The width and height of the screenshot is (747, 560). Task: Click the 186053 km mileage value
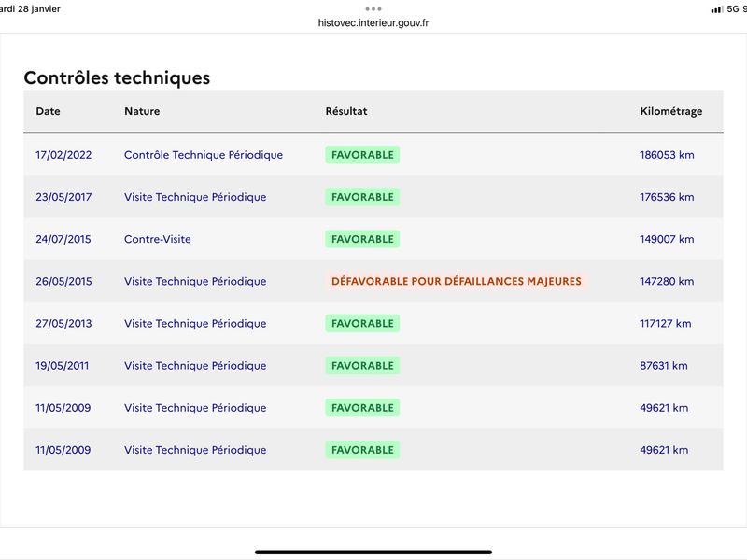point(667,155)
